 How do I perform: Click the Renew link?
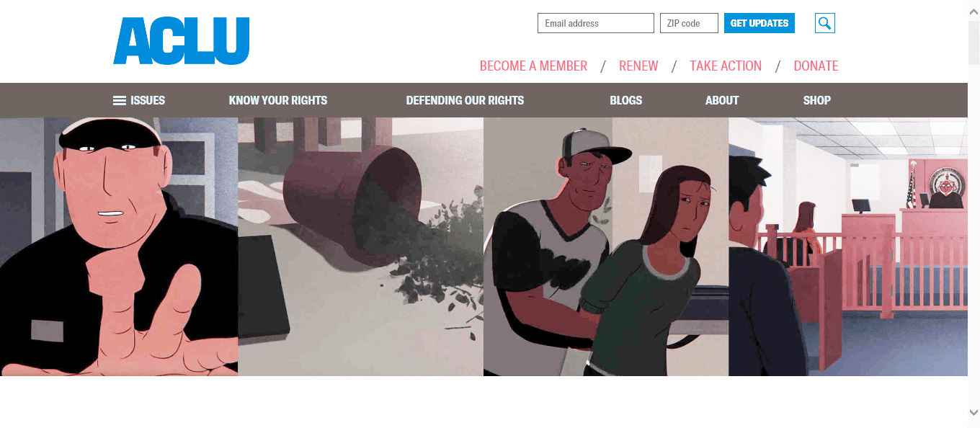638,66
